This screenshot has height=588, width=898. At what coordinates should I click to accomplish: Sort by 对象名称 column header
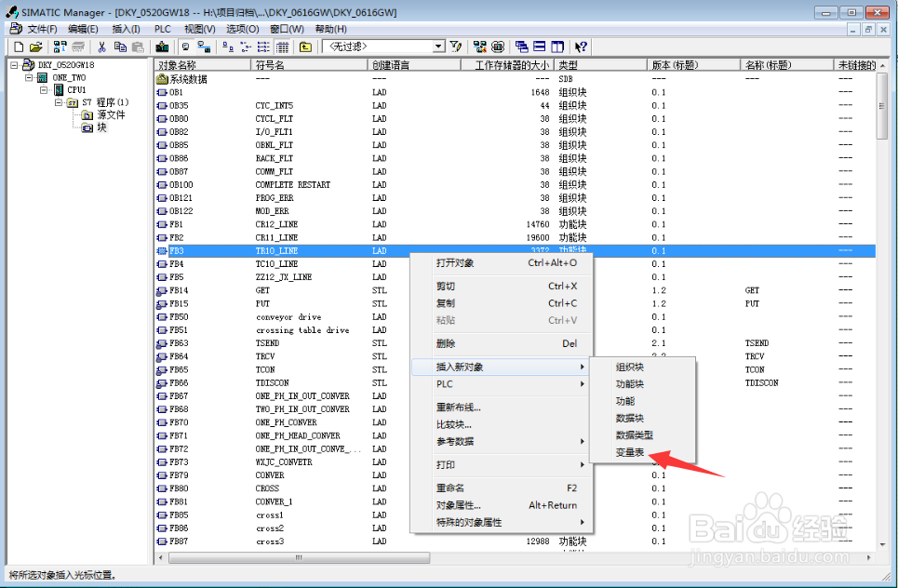(x=203, y=65)
